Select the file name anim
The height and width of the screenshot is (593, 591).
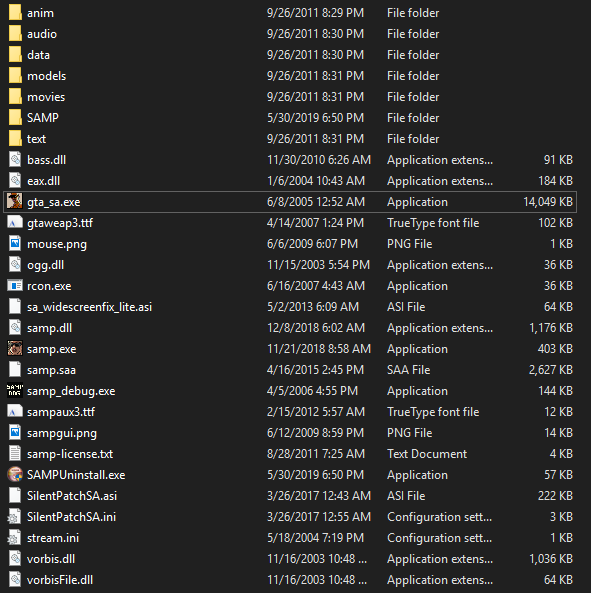40,13
